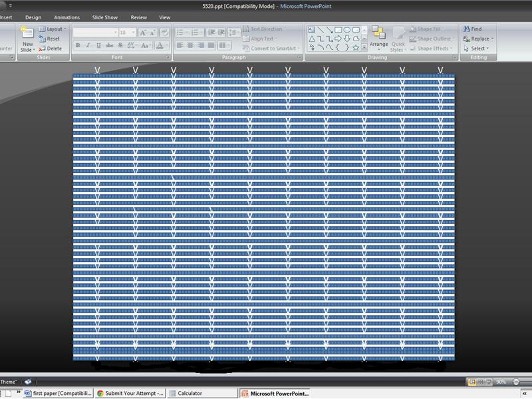
Task: Select the Rectangle shape tool
Action: click(338, 29)
